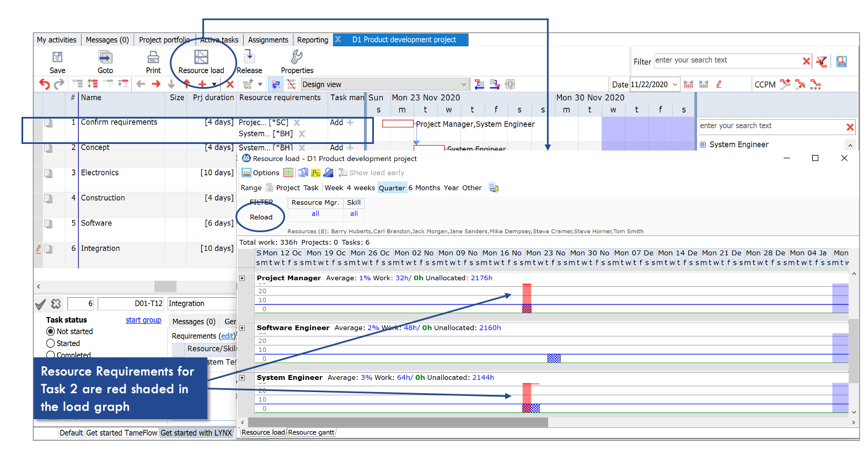Open the Date picker dropdown
This screenshot has width=868, height=450.
(674, 84)
